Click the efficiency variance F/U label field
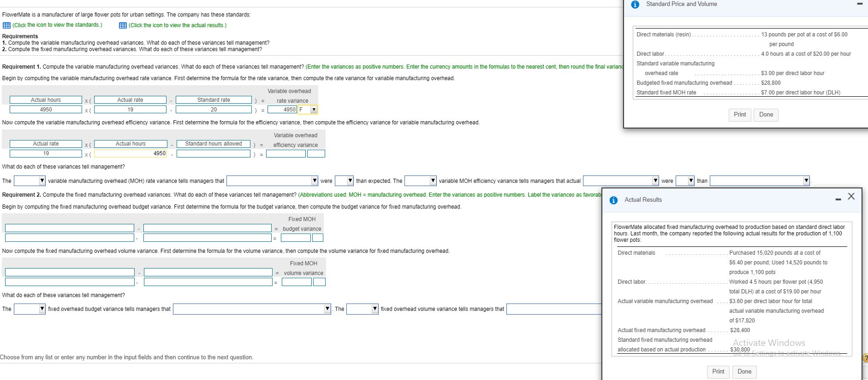Screen dimensions: 868x380 pyautogui.click(x=316, y=154)
